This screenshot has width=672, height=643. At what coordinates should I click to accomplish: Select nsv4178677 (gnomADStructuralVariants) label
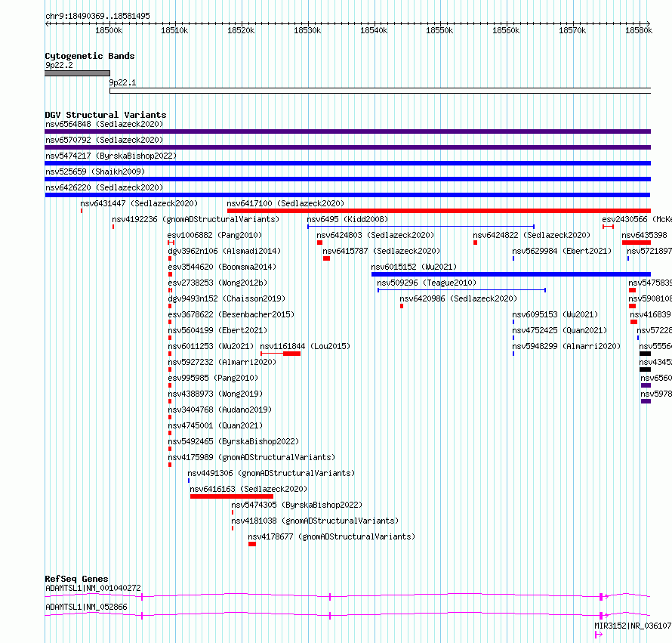(331, 536)
